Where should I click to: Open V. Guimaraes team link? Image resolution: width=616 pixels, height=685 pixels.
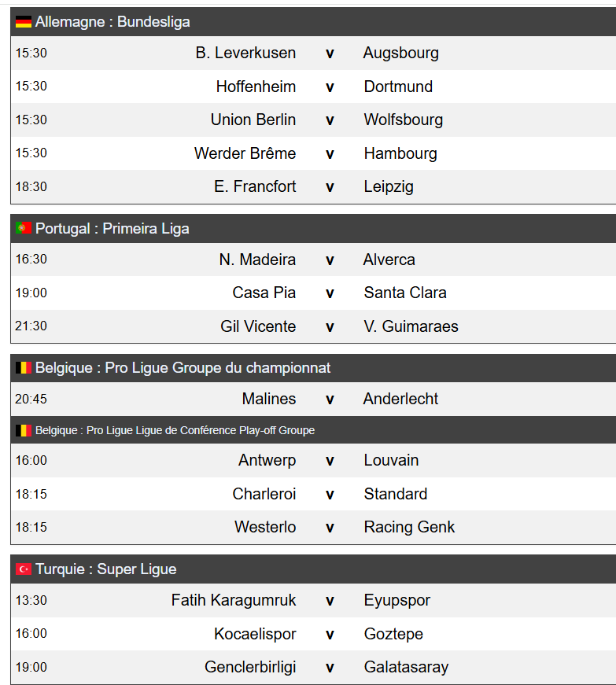[x=411, y=326]
